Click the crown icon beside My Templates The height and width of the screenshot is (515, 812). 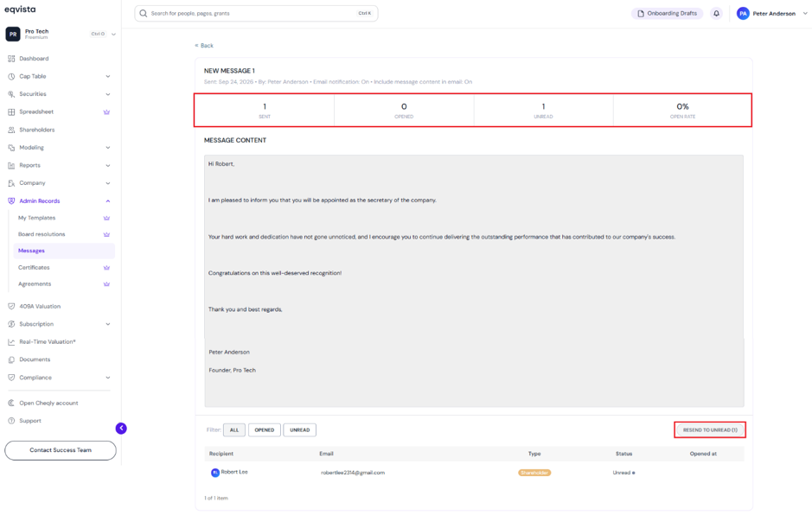tap(106, 218)
